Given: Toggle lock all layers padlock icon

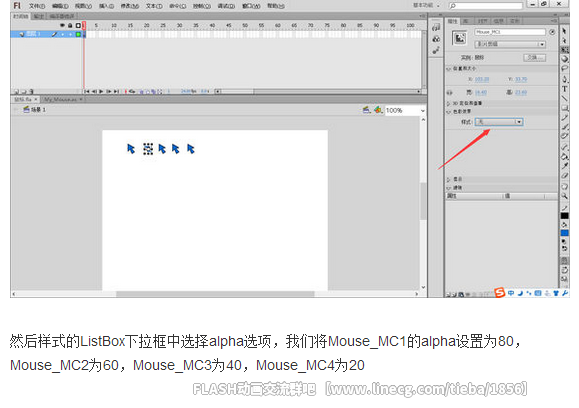Looking at the screenshot, I should [x=70, y=25].
